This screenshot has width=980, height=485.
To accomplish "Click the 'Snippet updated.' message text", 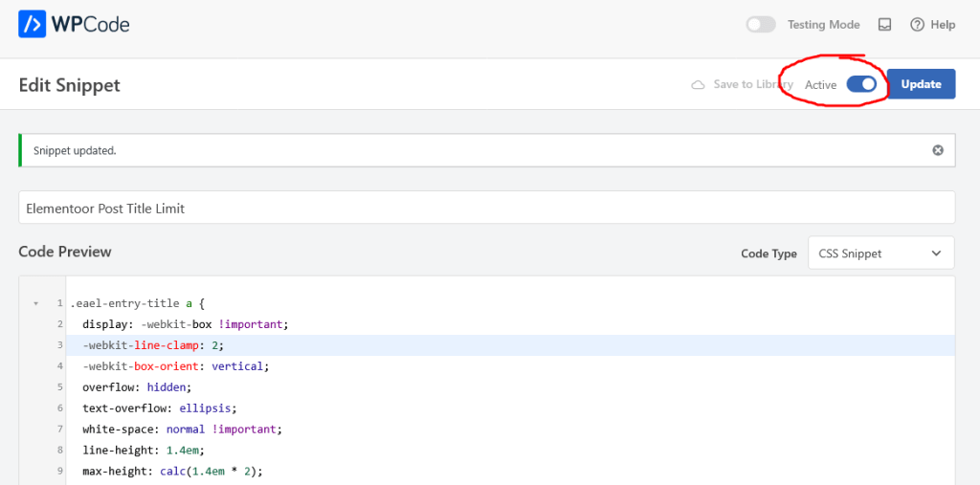I will 75,150.
